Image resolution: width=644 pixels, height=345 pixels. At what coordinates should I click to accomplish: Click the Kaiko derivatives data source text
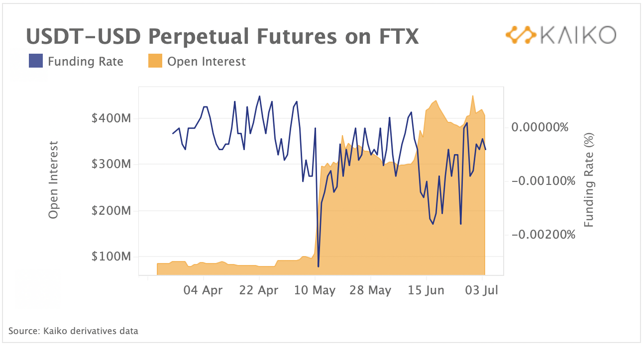click(73, 331)
